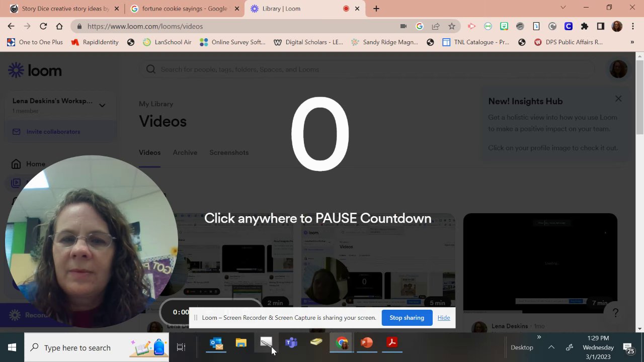Screen dimensions: 644x362
Task: Open Chrome three-dot menu
Action: point(632,26)
